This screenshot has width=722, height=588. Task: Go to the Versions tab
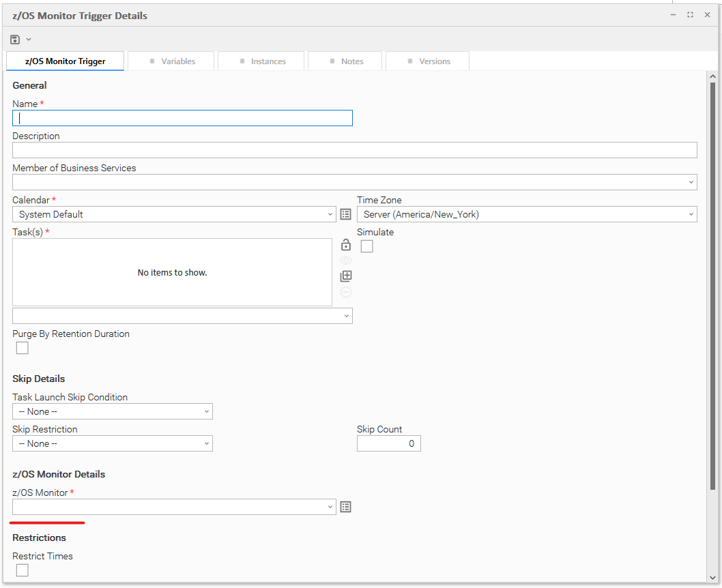pos(428,61)
